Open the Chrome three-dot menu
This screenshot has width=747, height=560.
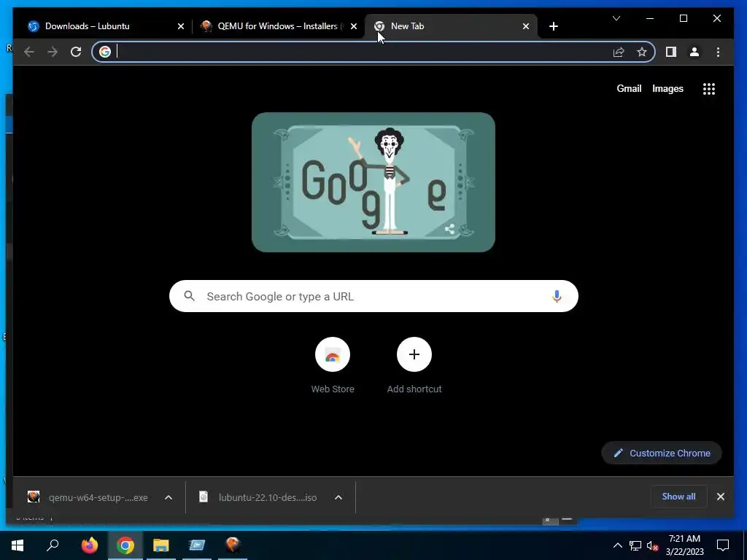718,52
